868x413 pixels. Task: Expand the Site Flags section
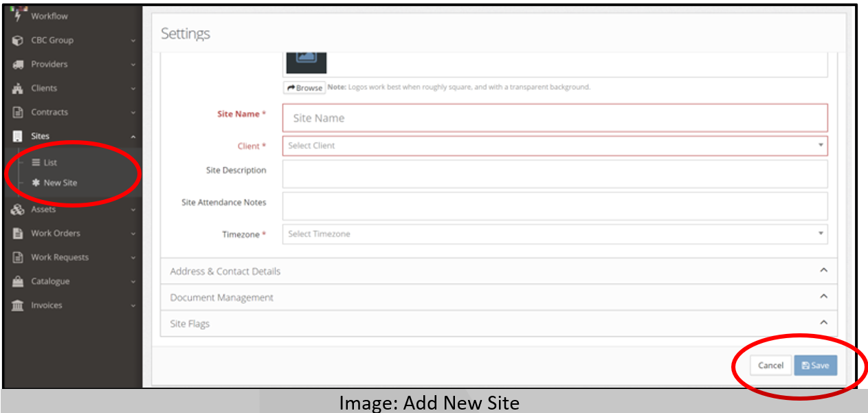click(x=498, y=324)
